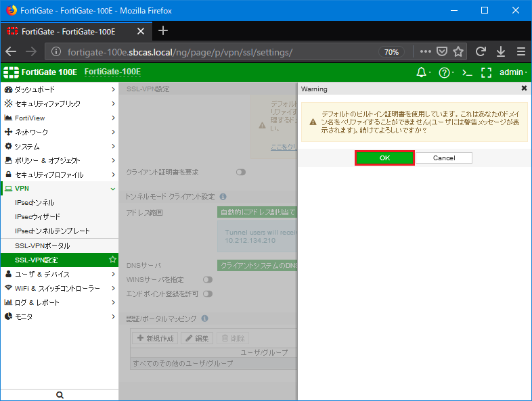
Task: Open a new browser tab
Action: (163, 31)
